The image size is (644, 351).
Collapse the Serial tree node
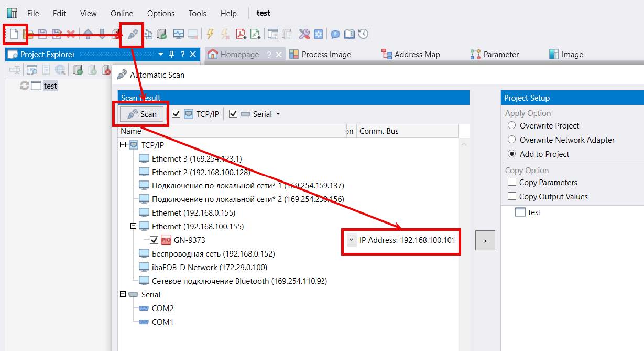tap(123, 294)
